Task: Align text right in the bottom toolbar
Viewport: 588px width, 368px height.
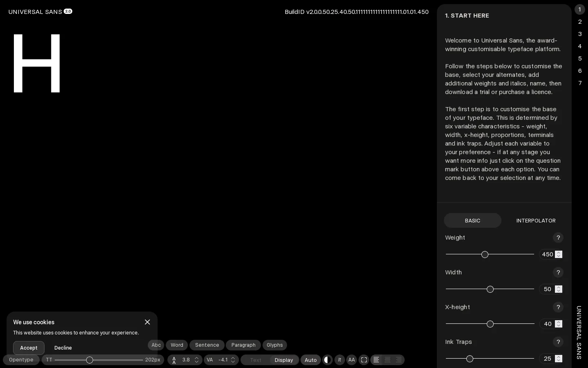Action: 399,360
